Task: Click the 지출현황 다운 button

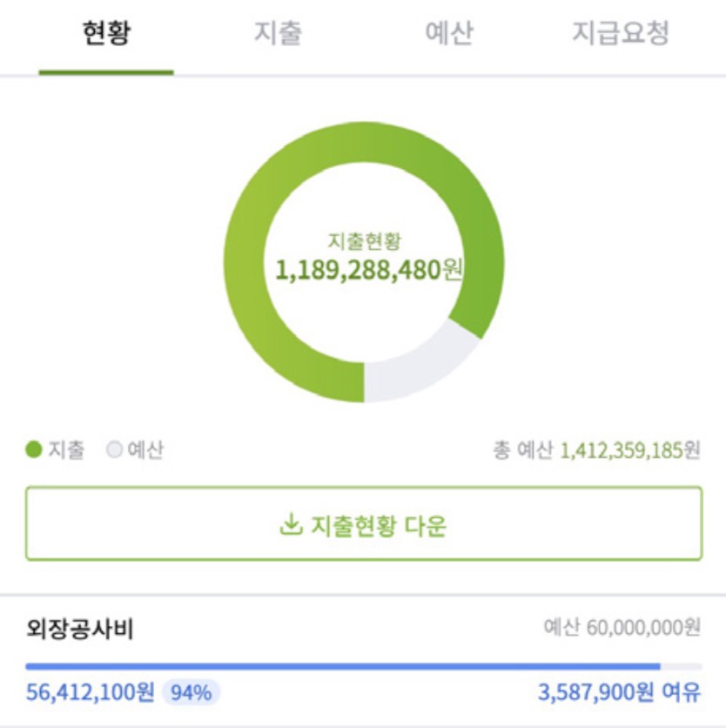Action: pyautogui.click(x=364, y=523)
